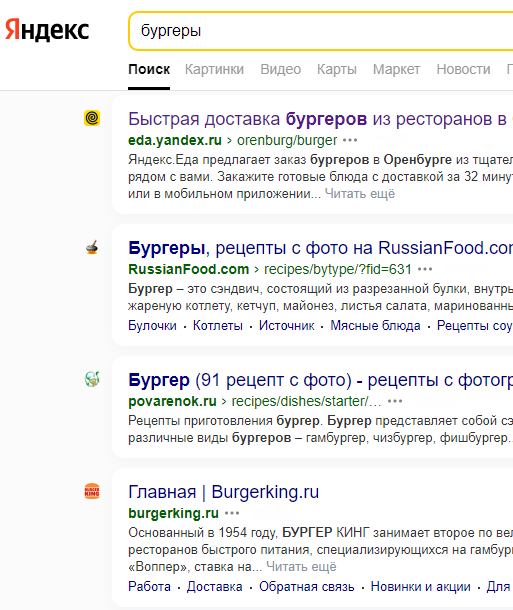Screen dimensions: 513x610
Task: Open the Доставка sitelink
Action: point(215,587)
